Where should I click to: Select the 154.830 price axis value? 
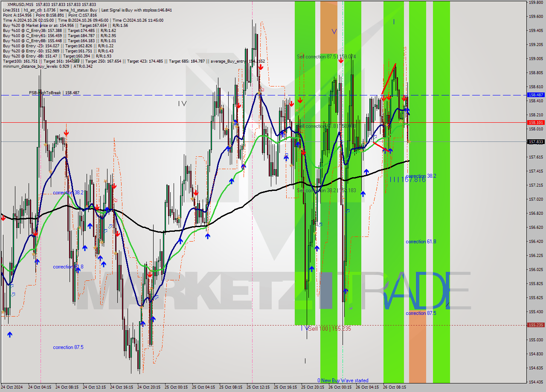coord(536,354)
